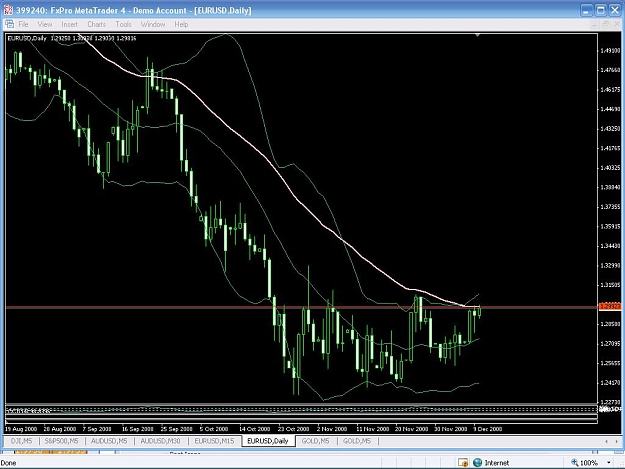Close the MetaTrader main window
This screenshot has height=469, width=625.
tap(615, 10)
